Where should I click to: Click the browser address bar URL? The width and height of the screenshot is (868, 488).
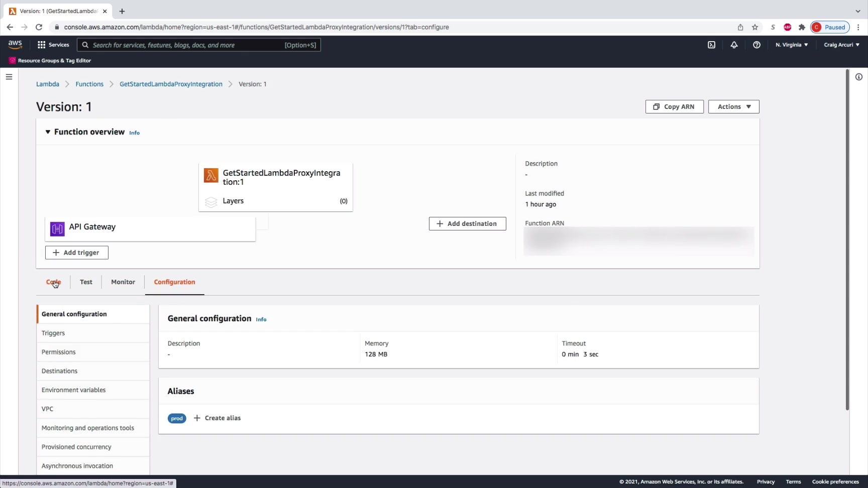pos(257,27)
